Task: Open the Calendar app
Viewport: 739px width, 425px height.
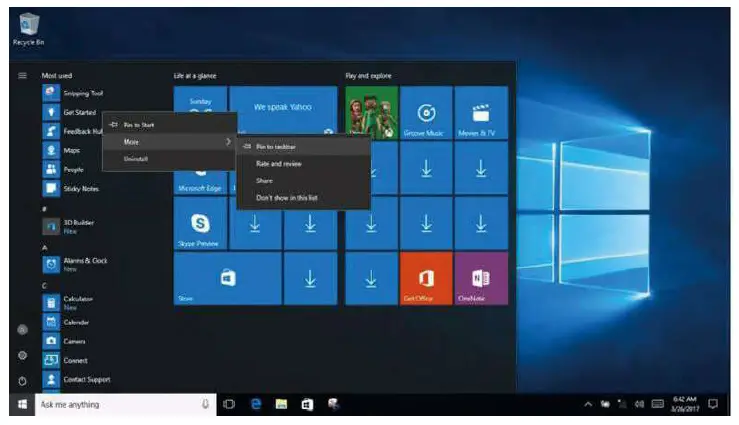Action: pyautogui.click(x=66, y=322)
